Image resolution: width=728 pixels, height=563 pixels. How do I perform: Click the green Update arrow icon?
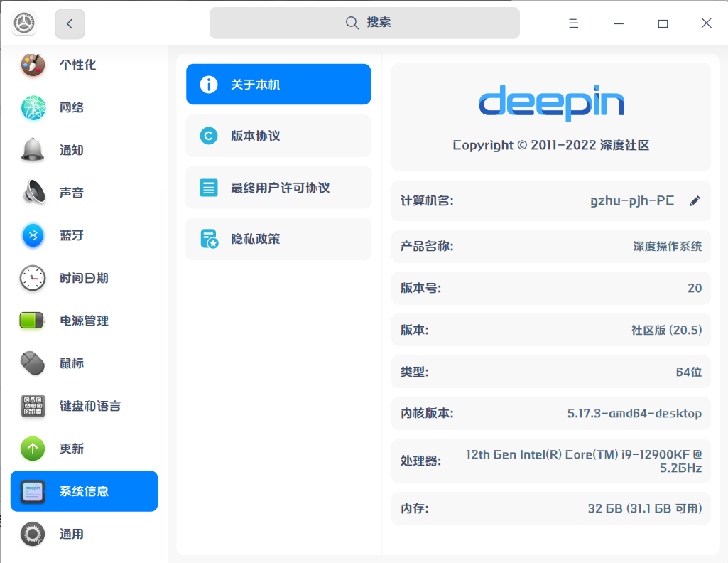coord(33,449)
